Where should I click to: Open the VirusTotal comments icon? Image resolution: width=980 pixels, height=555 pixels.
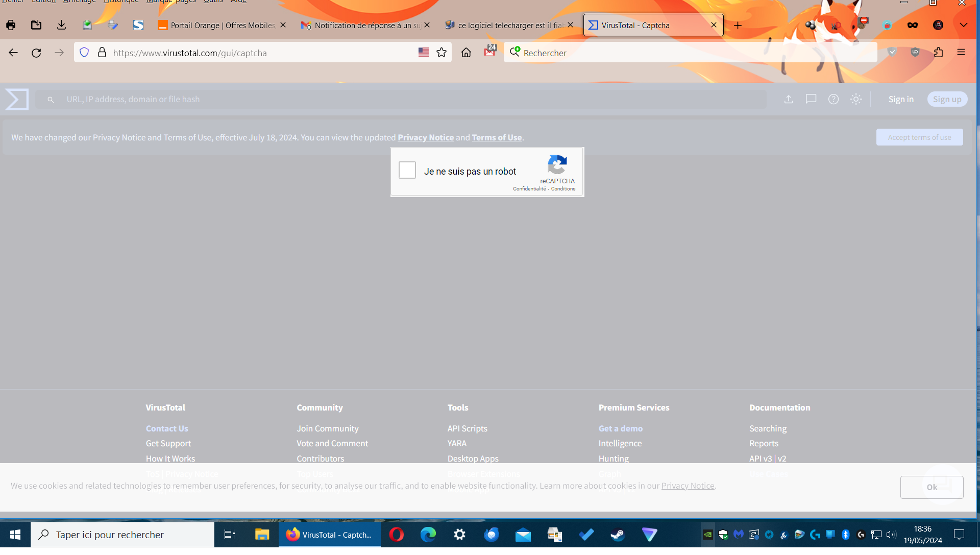click(x=811, y=100)
